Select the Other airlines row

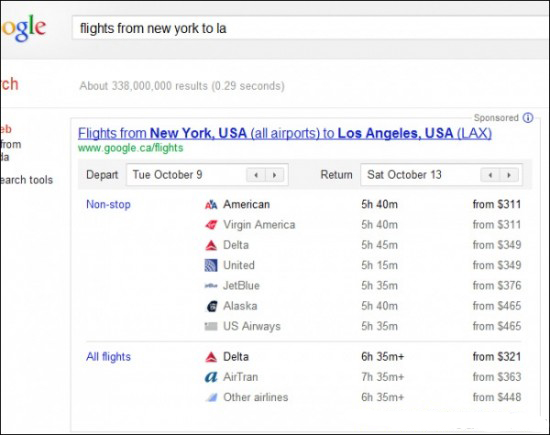coord(363,397)
